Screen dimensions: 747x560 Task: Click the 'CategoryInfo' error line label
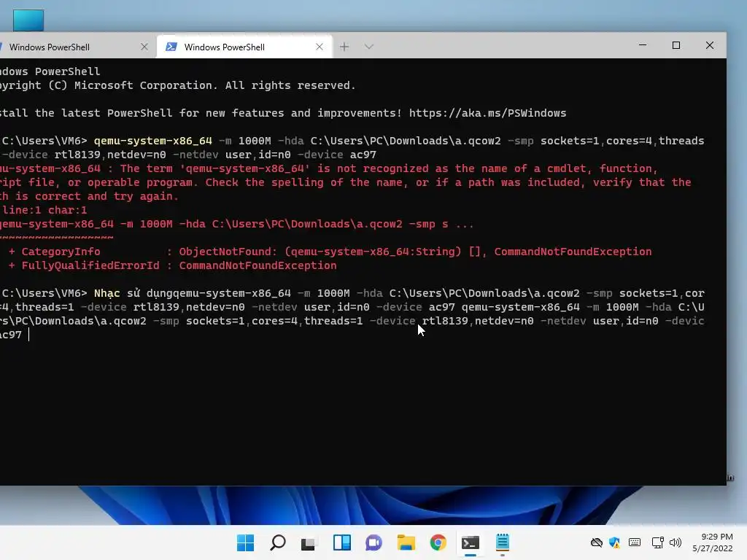point(61,252)
